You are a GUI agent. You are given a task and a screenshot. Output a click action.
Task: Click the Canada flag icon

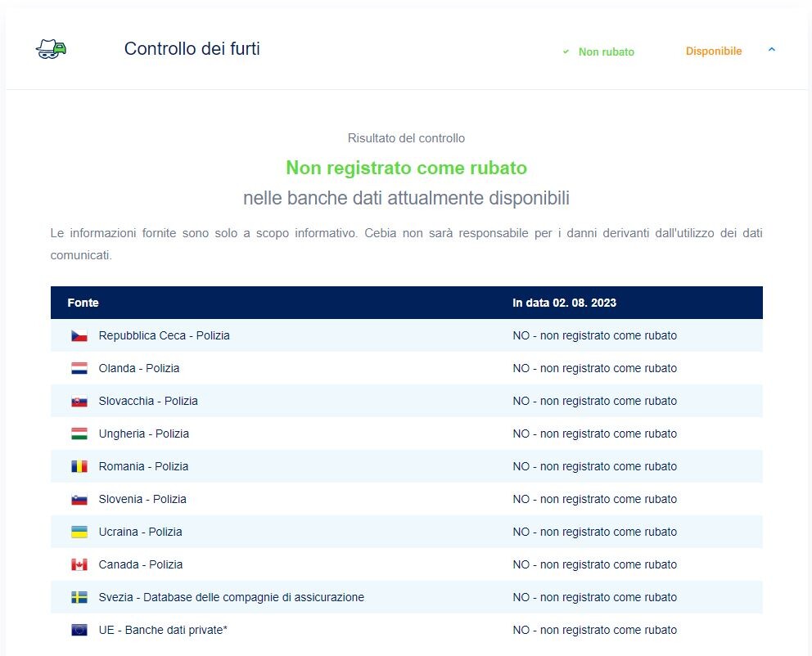pos(79,564)
